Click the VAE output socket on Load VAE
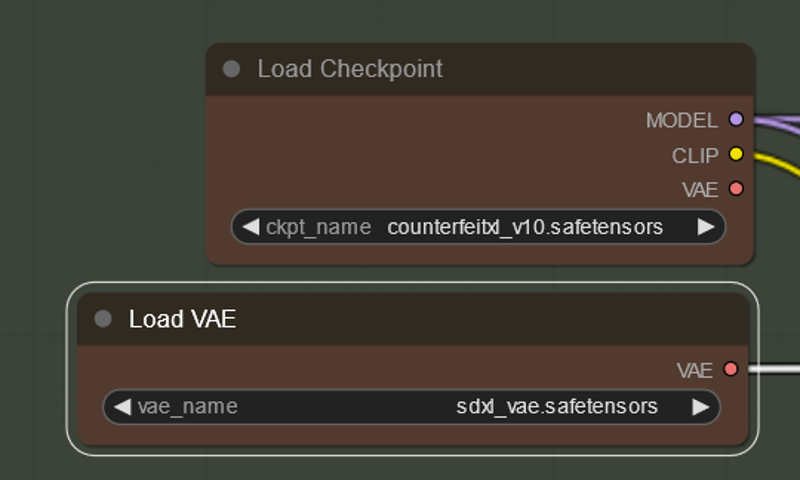The width and height of the screenshot is (800, 480). (731, 369)
